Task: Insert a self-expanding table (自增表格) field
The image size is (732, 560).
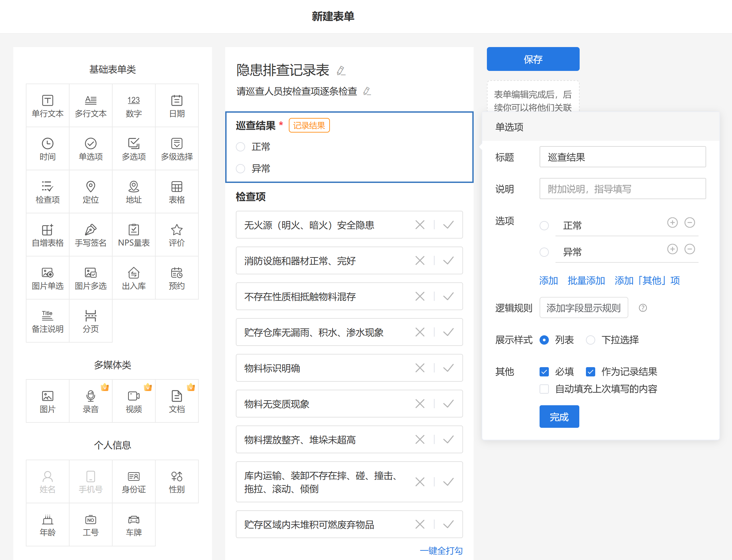Action: (x=47, y=235)
